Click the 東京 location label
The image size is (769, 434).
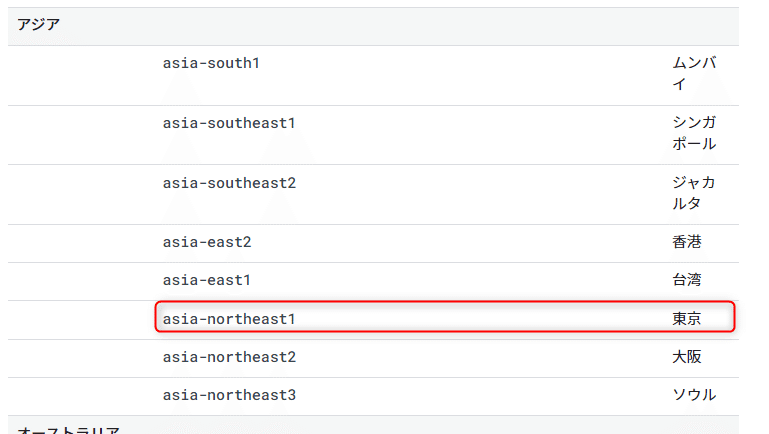point(687,319)
